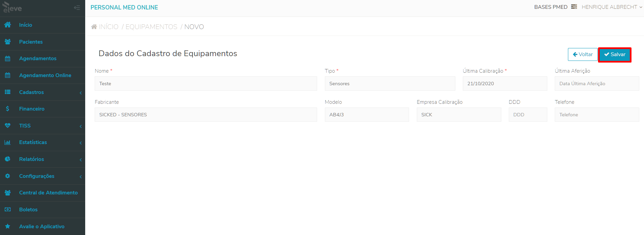Click the TISS heartbeat icon
The image size is (644, 235).
coord(8,125)
